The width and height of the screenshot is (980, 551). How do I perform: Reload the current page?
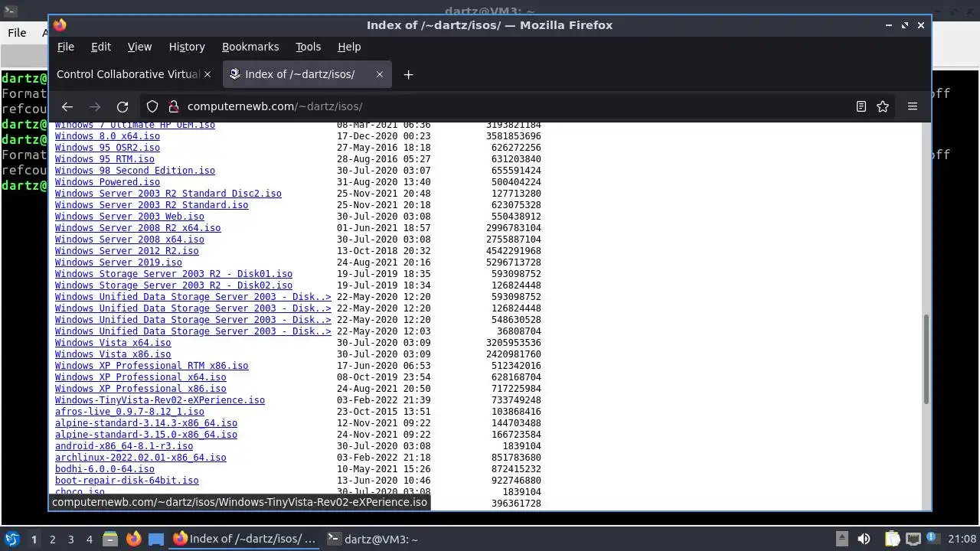click(x=122, y=106)
